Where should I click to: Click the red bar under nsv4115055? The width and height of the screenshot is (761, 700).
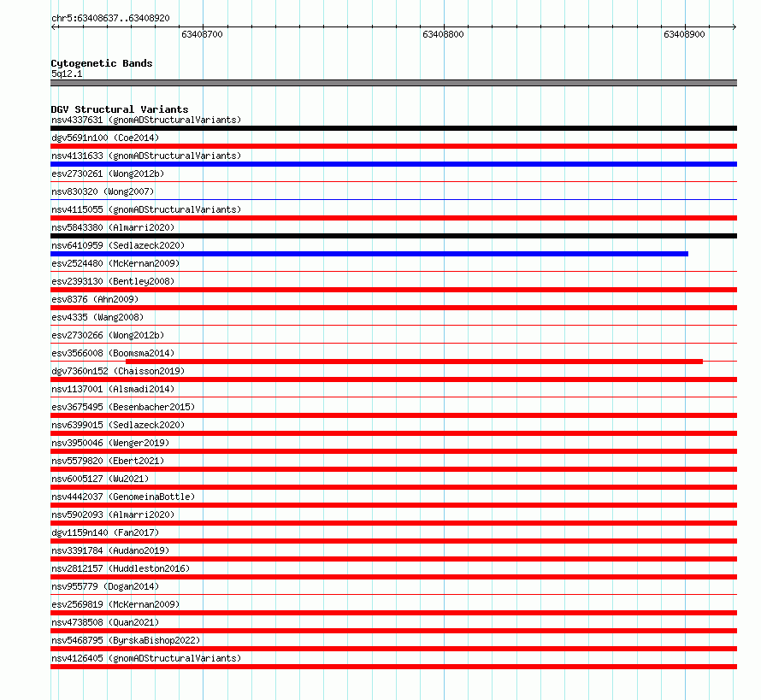click(393, 218)
